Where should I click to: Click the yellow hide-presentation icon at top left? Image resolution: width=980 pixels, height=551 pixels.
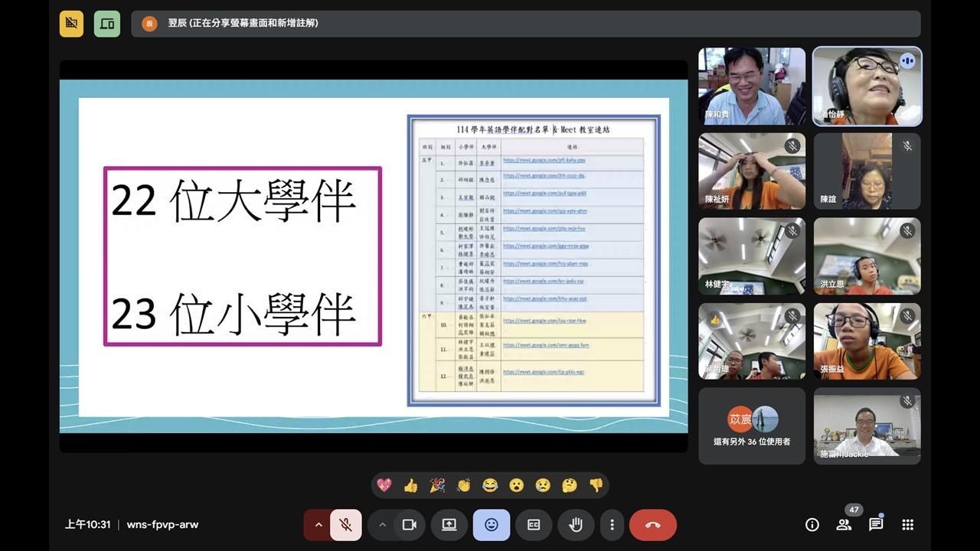tap(72, 24)
